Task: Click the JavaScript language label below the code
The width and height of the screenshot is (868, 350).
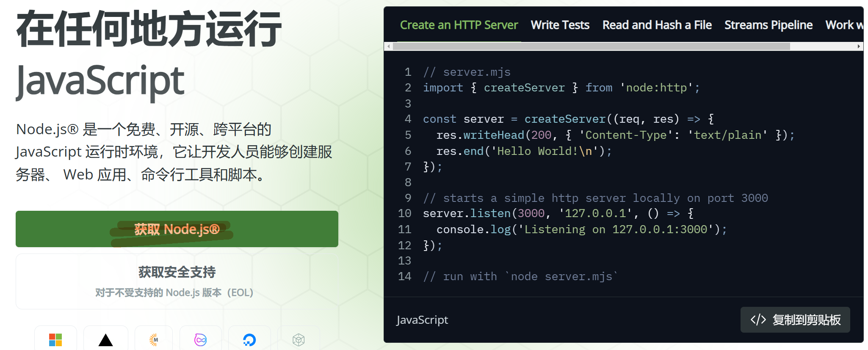Action: [422, 320]
